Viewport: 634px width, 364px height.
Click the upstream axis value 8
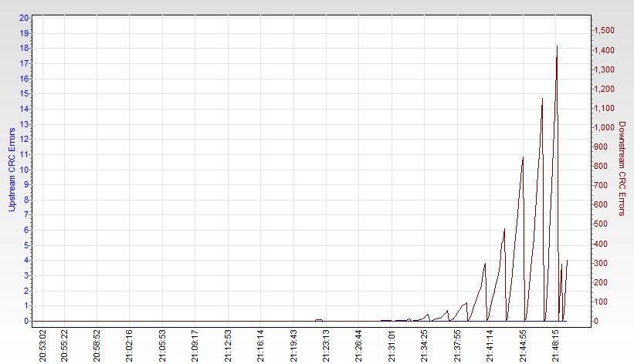point(26,200)
